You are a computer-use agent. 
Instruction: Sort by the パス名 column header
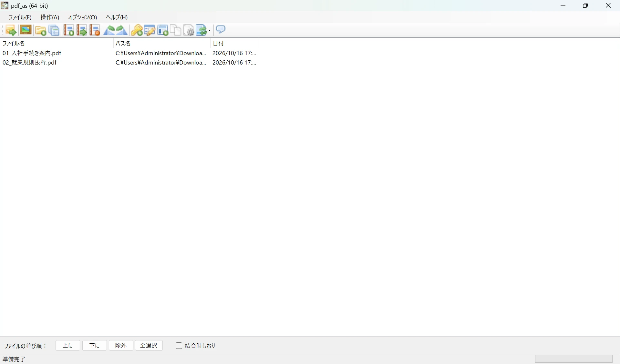point(162,43)
